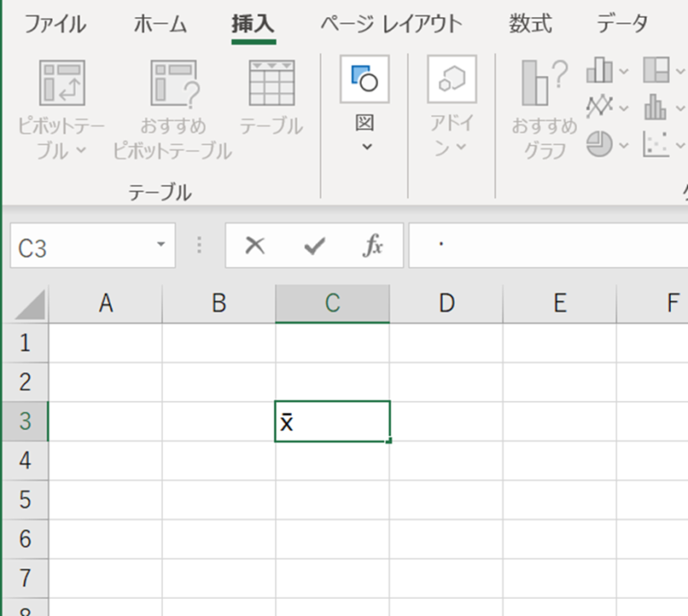Viewport: 688px width, 616px height.
Task: Click the line chart icon
Action: pos(599,107)
